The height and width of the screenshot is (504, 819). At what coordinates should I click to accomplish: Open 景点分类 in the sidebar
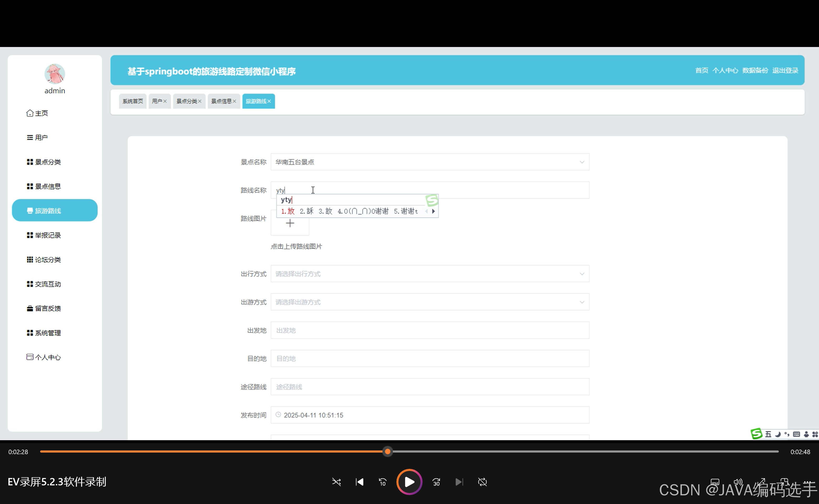pyautogui.click(x=48, y=162)
